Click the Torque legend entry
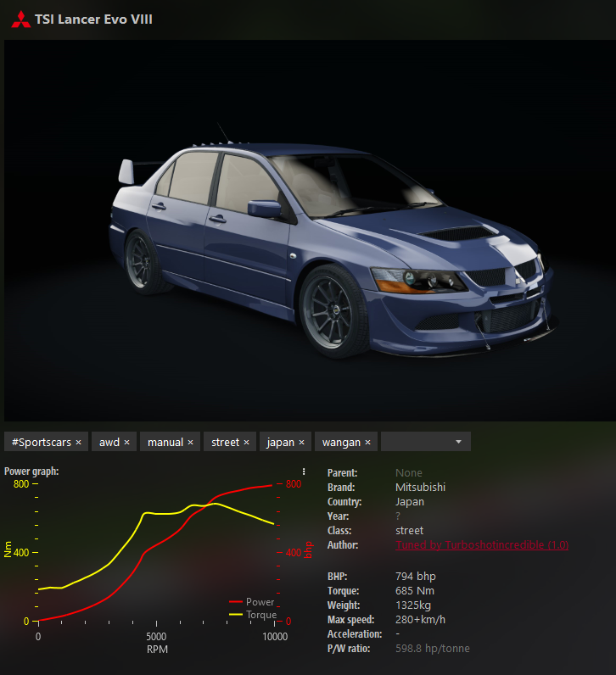The height and width of the screenshot is (675, 616). tap(254, 615)
